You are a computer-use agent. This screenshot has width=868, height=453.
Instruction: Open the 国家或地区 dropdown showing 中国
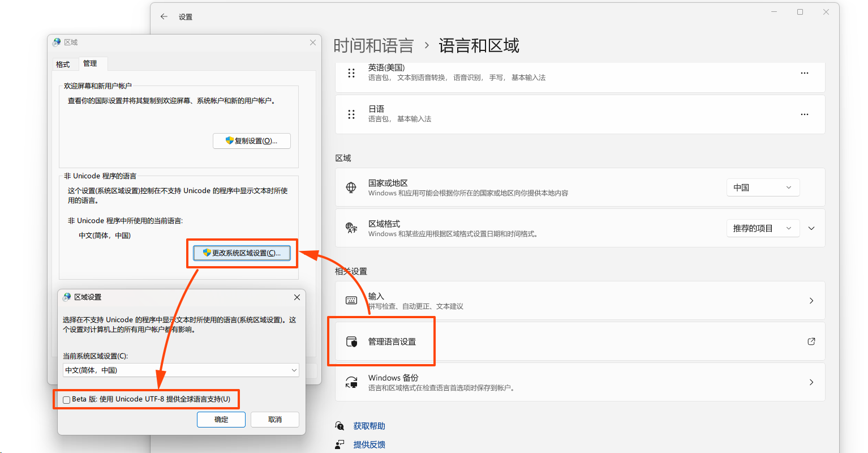point(763,187)
